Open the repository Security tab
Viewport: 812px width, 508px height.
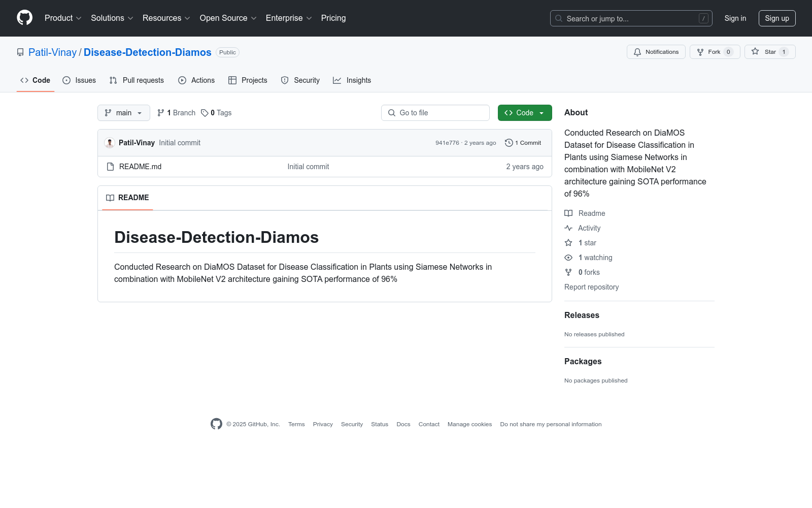tap(300, 80)
